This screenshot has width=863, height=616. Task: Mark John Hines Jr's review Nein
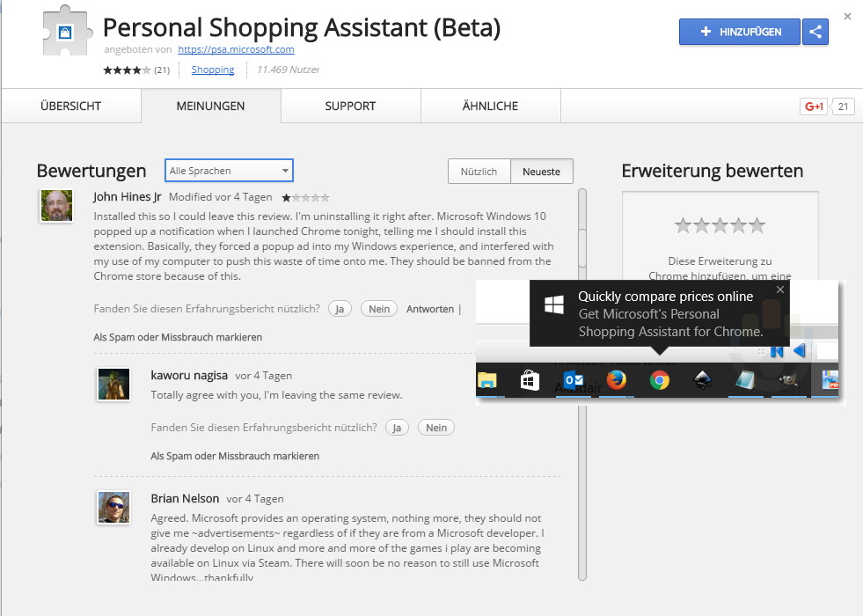[x=379, y=309]
